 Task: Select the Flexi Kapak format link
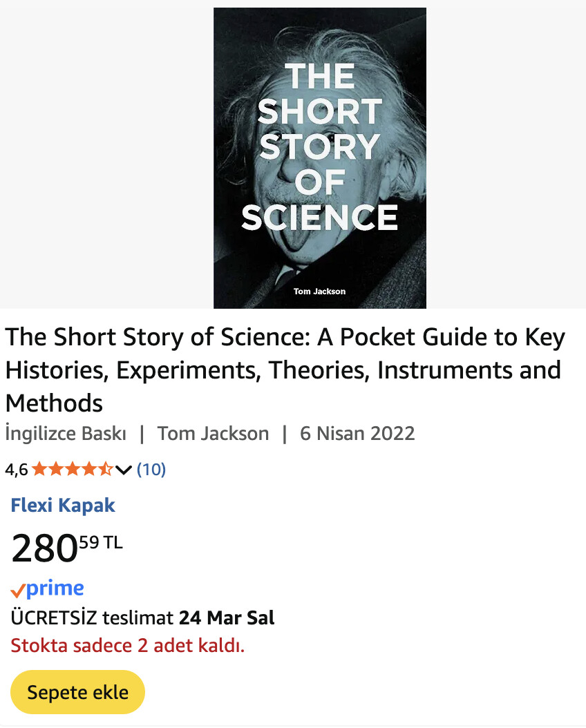(x=63, y=505)
